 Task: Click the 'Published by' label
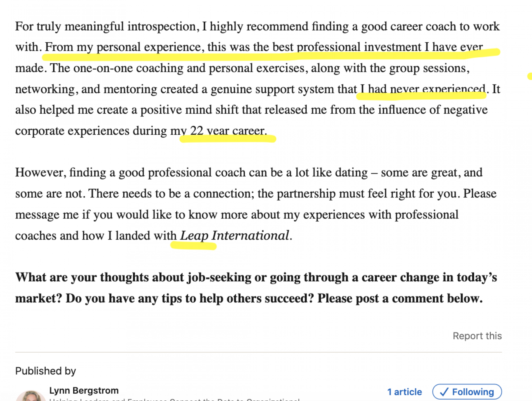pyautogui.click(x=45, y=371)
